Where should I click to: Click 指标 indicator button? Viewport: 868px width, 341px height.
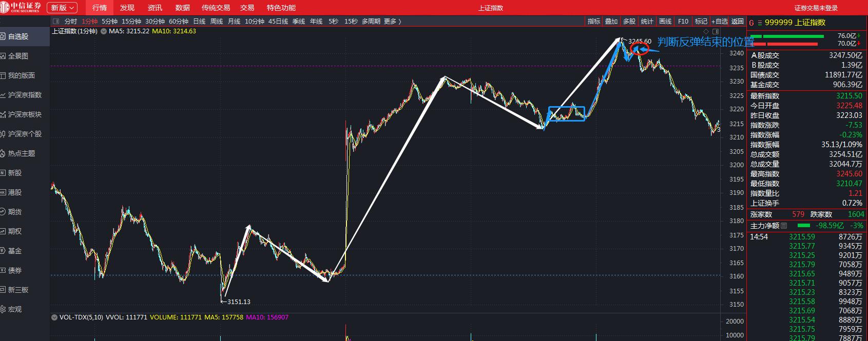594,21
